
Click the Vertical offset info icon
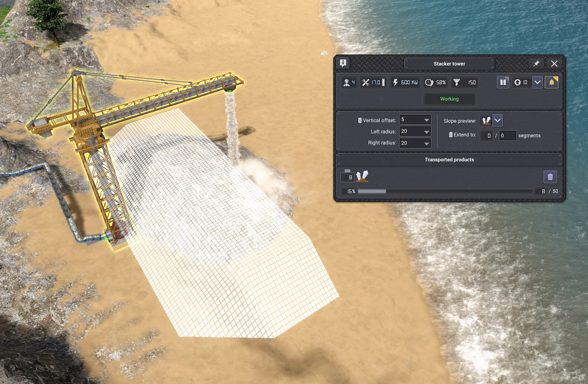pyautogui.click(x=360, y=120)
